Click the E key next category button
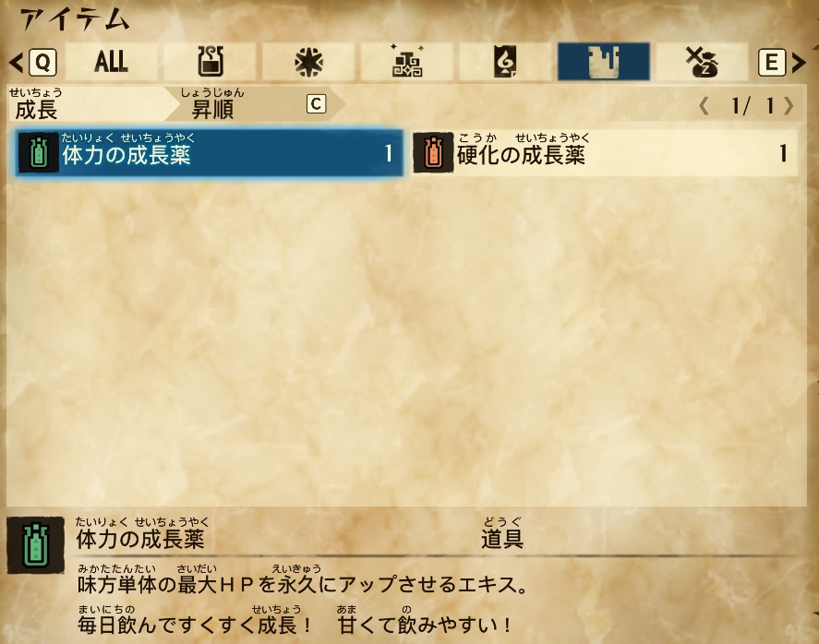Screen dimensions: 819x644 pyautogui.click(x=772, y=63)
